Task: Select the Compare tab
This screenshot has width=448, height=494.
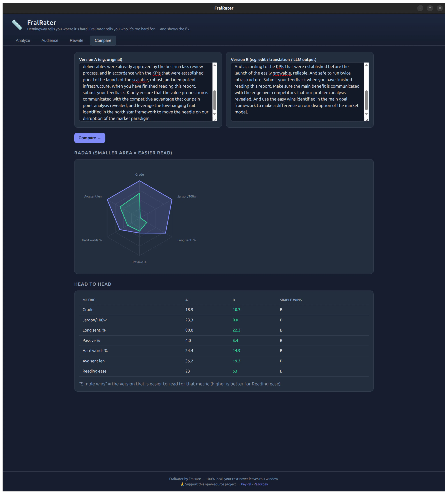Action: pyautogui.click(x=103, y=40)
